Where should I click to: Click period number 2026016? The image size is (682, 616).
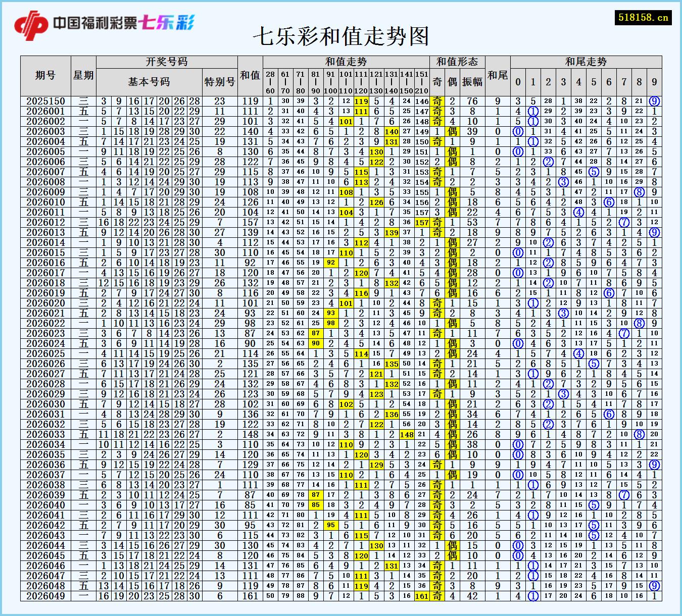pos(45,263)
